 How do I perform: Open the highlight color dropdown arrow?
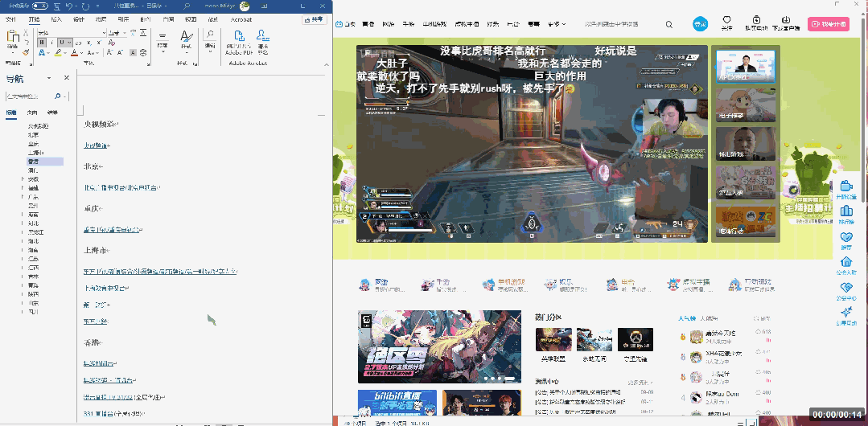click(x=65, y=53)
